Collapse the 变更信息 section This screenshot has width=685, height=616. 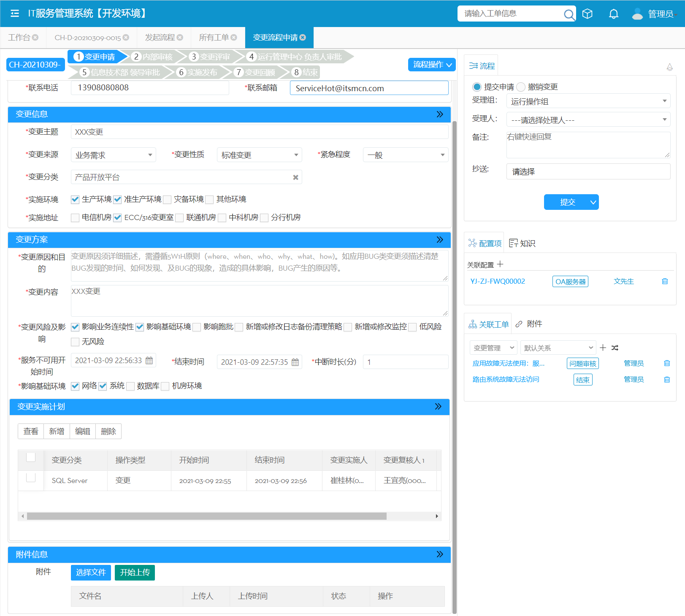[x=439, y=114]
